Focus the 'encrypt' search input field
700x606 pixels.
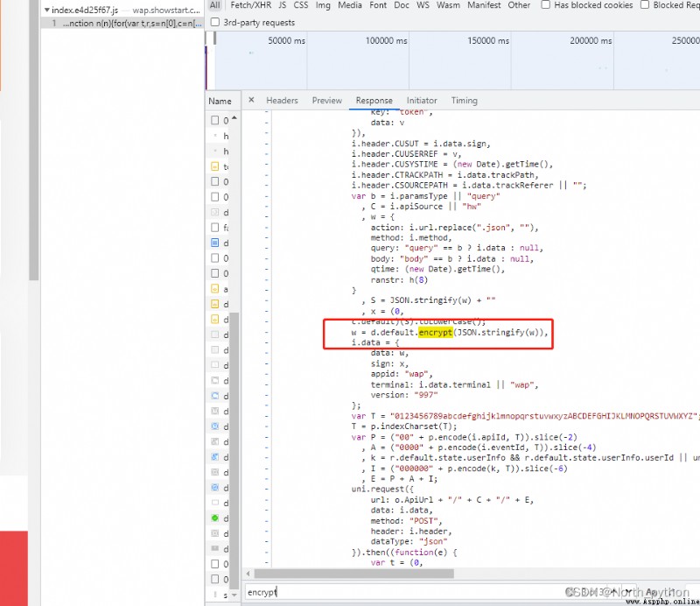pos(402,592)
